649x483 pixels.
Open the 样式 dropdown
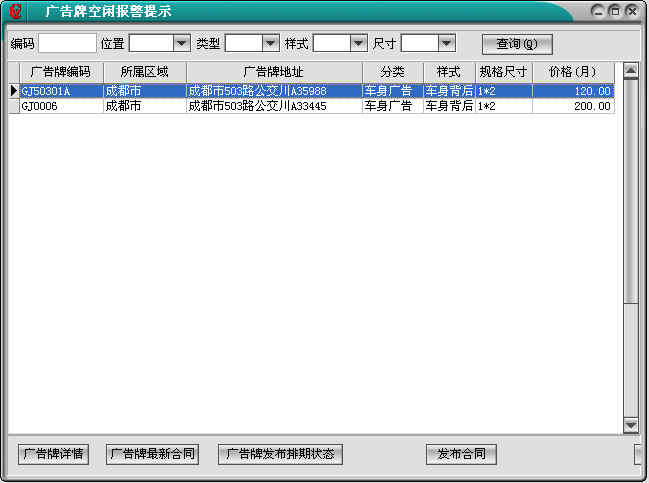point(358,43)
